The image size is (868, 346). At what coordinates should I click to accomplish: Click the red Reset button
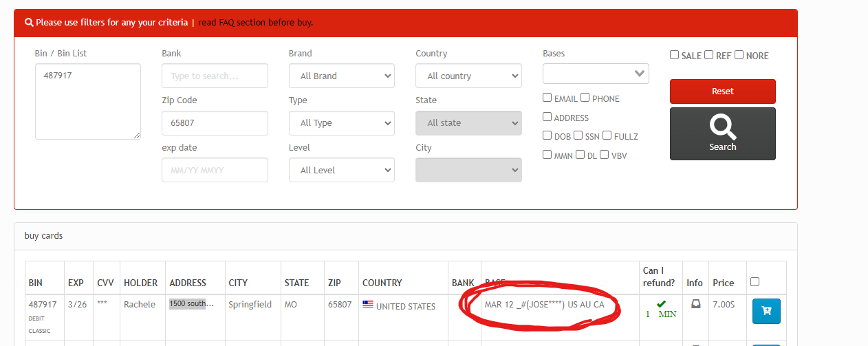(x=722, y=91)
